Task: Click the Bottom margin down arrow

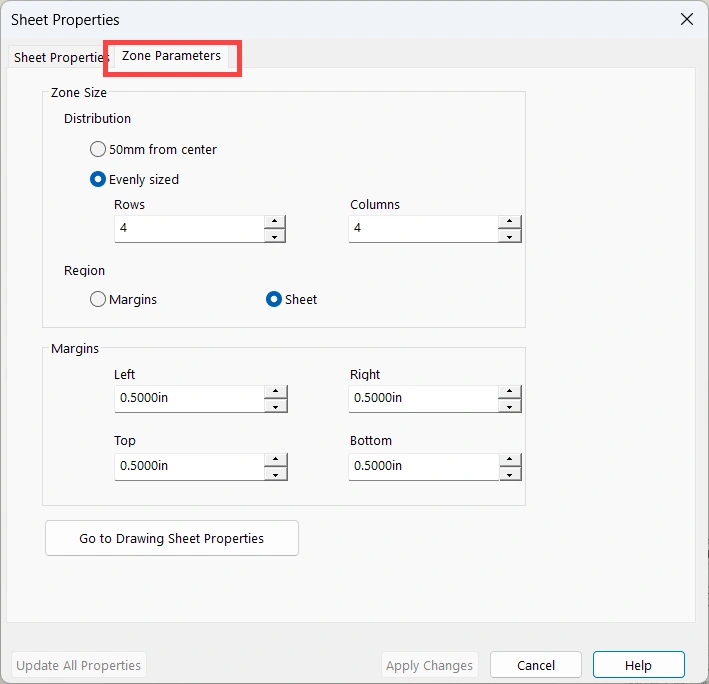Action: [x=510, y=474]
